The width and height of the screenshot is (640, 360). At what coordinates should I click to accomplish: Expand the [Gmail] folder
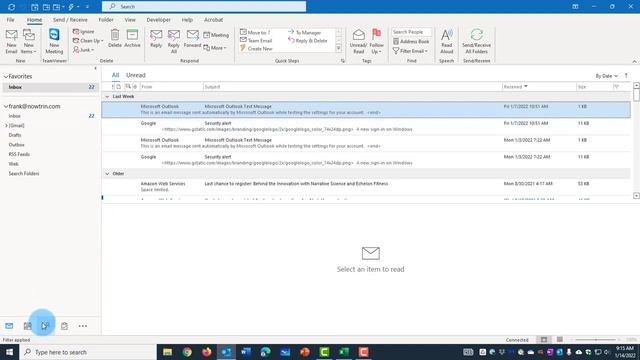[x=6, y=126]
